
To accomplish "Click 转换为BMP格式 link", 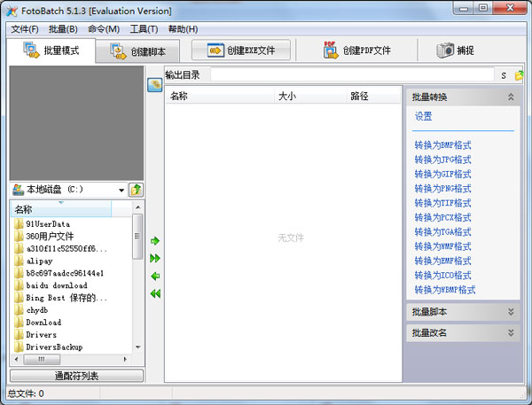I will tap(442, 145).
